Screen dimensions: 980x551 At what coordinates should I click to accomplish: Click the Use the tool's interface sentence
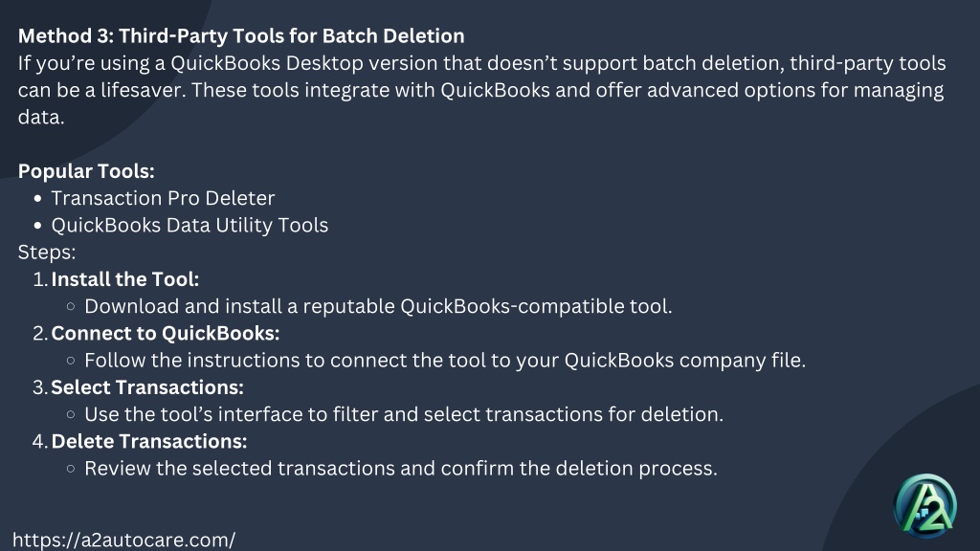click(404, 414)
